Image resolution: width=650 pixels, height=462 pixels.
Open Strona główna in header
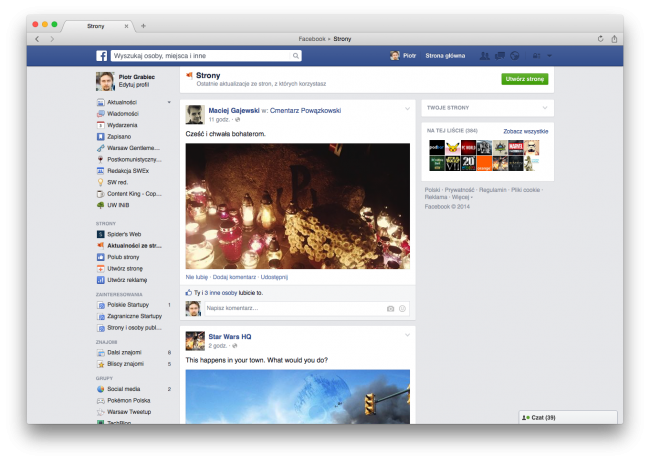(445, 56)
